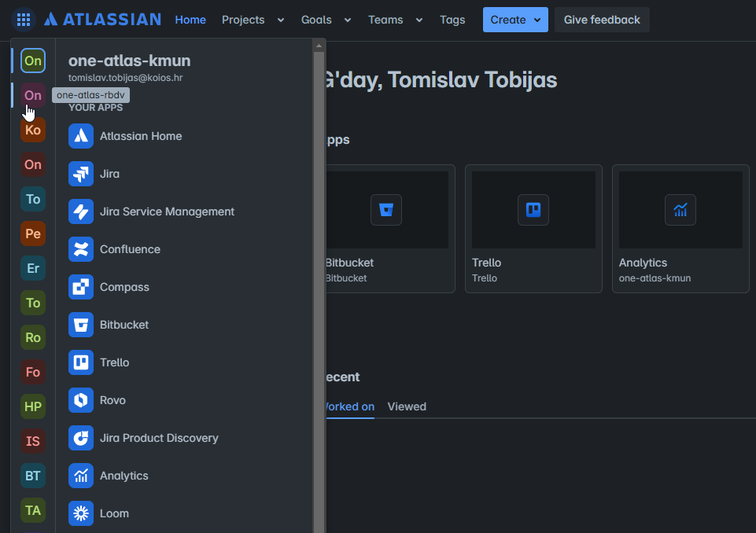Open the Create button dropdown arrow
756x533 pixels.
(537, 20)
